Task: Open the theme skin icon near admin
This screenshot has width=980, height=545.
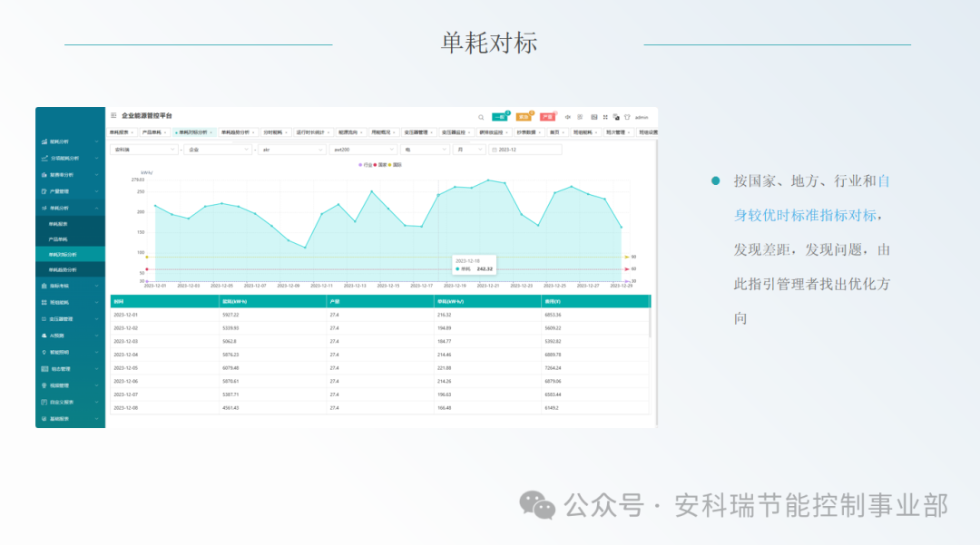Action: pos(627,117)
